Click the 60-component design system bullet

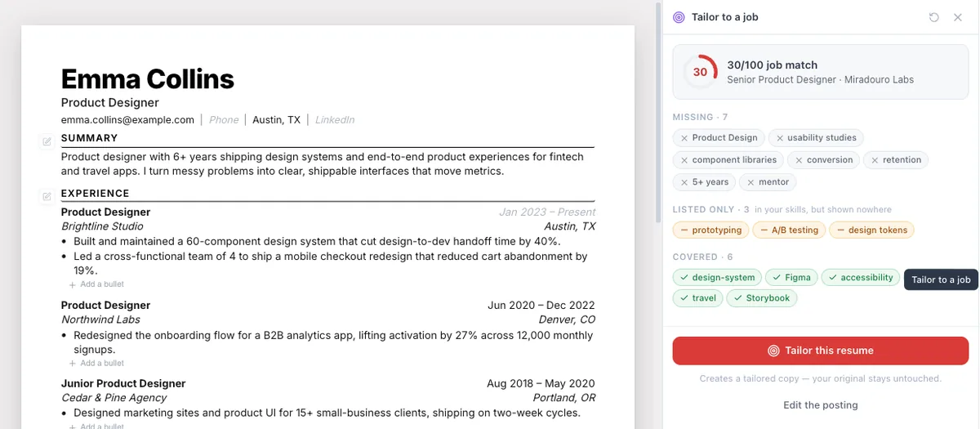317,242
